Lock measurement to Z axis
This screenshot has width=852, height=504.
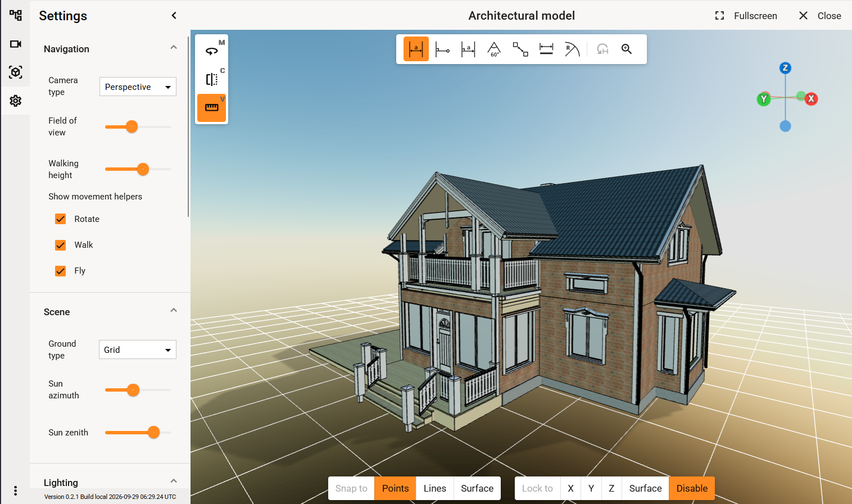[x=611, y=488]
